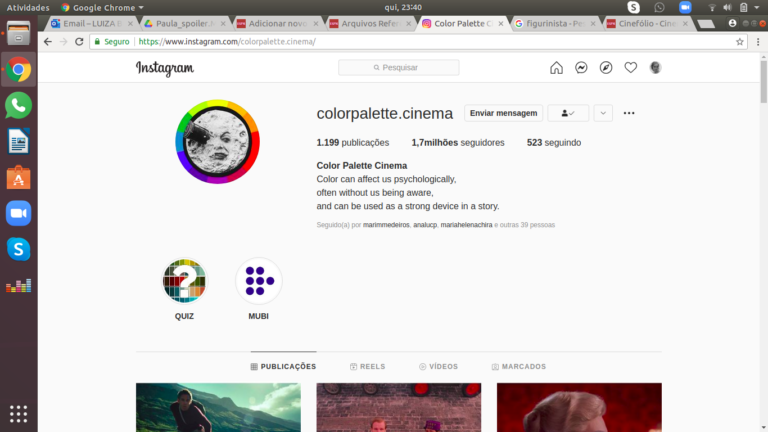
Task: Click the Following status button with person icon
Action: tap(568, 113)
